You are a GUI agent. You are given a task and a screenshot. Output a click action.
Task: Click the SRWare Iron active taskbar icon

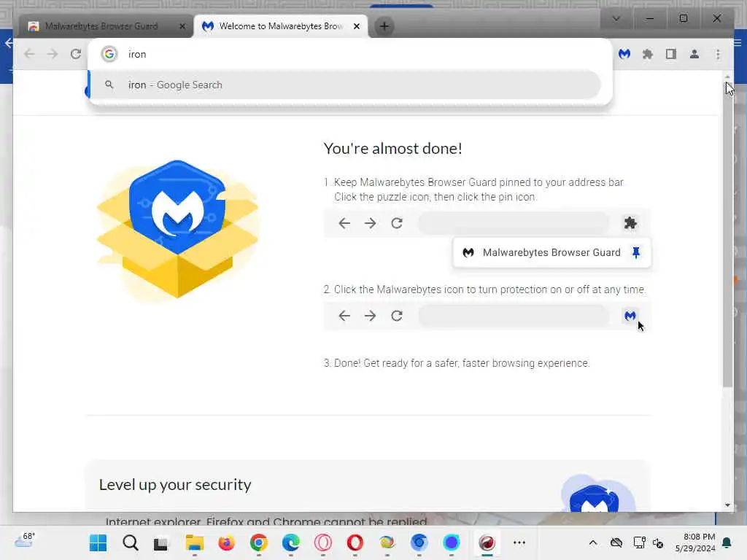click(x=487, y=542)
